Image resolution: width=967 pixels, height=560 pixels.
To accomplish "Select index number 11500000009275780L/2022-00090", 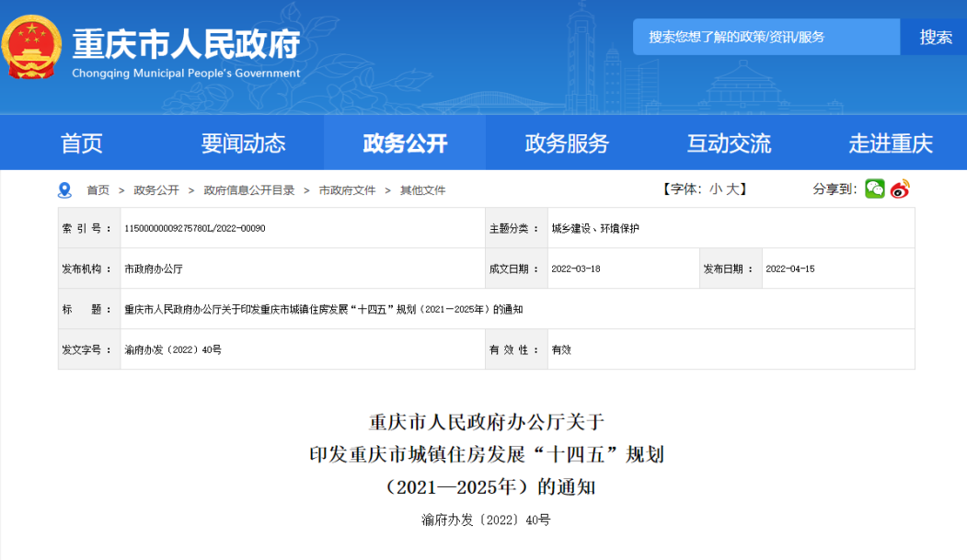I will click(195, 229).
